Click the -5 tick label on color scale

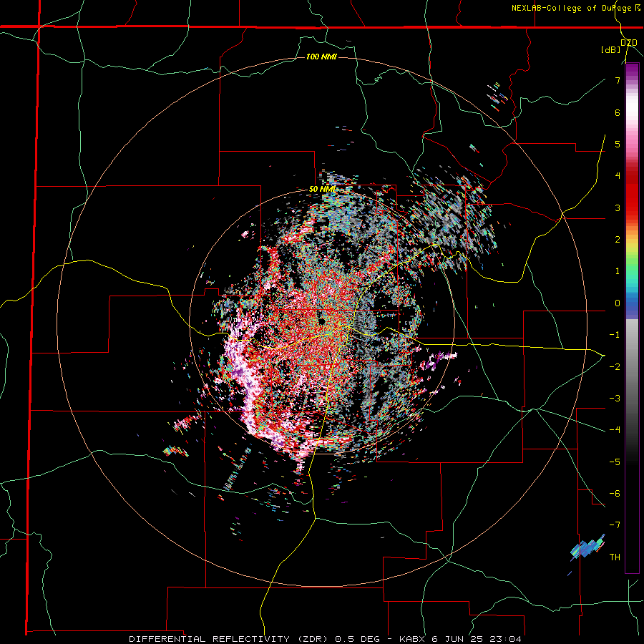[x=615, y=462]
